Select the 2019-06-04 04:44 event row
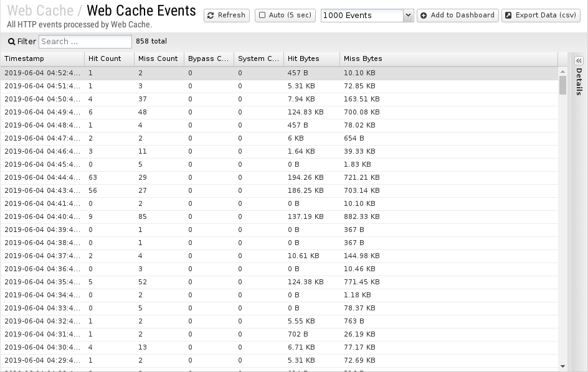This screenshot has height=372, width=588. point(279,177)
